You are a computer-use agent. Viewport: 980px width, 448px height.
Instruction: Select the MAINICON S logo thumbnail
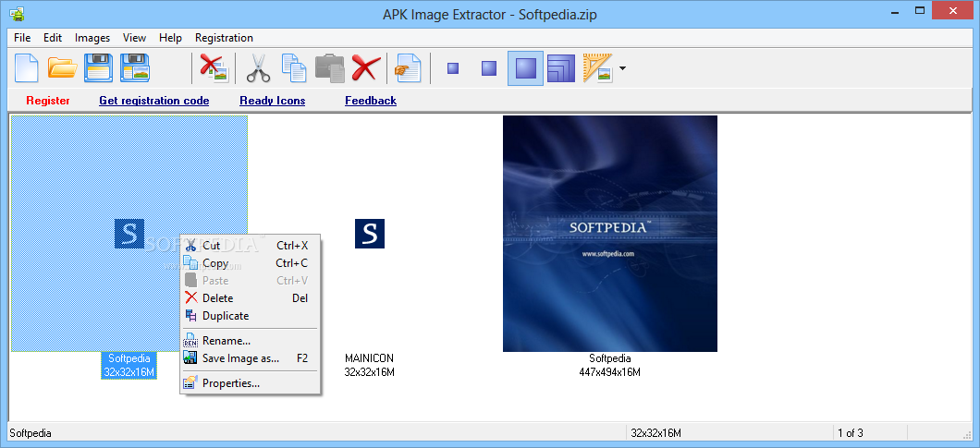pyautogui.click(x=370, y=234)
